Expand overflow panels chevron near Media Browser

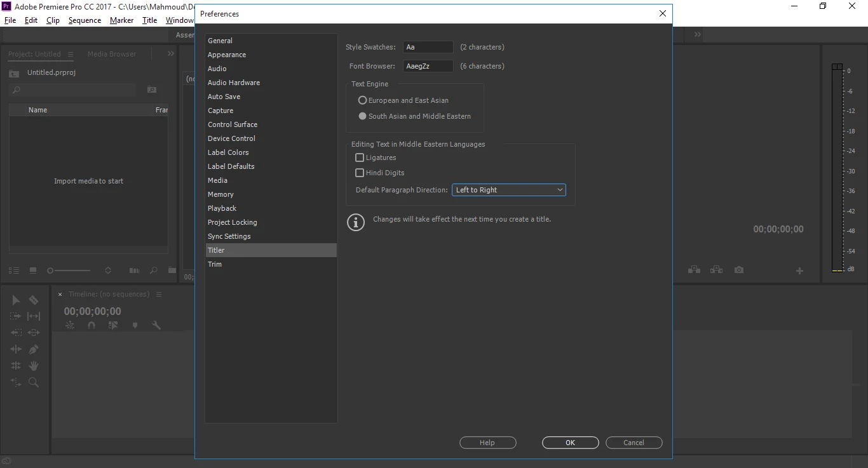click(x=170, y=54)
